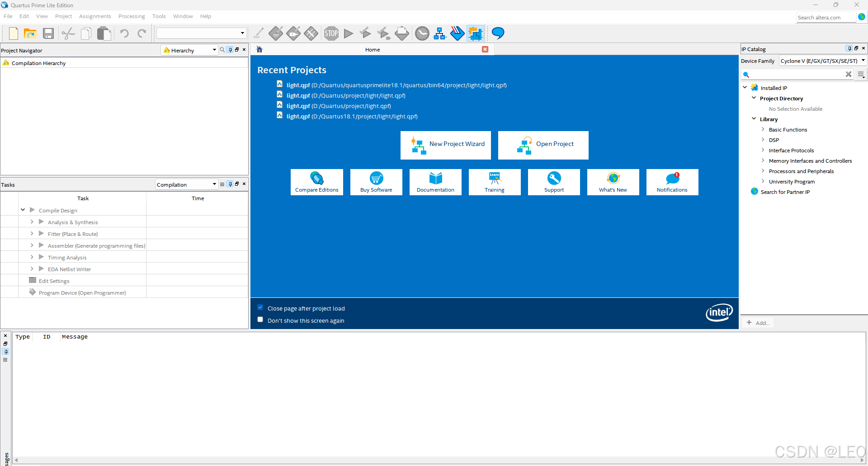Click the Undo arrow icon

[x=124, y=33]
